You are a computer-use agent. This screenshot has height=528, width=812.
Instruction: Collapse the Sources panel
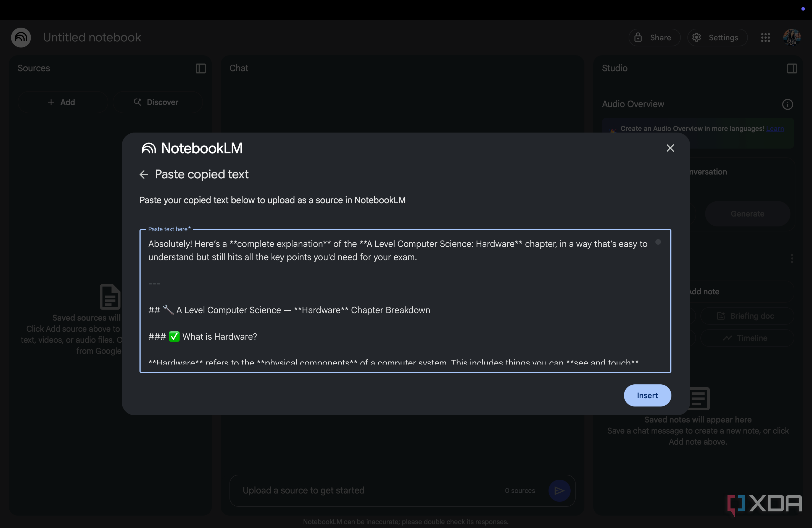click(201, 68)
